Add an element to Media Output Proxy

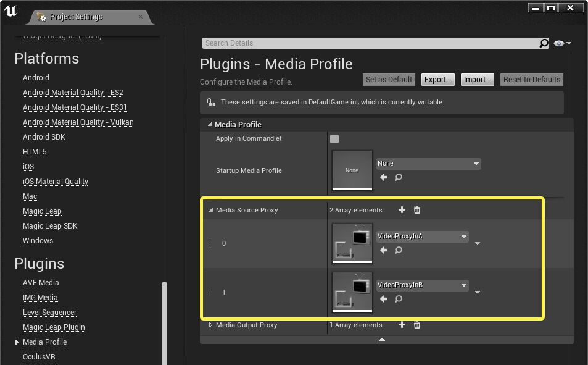(402, 325)
